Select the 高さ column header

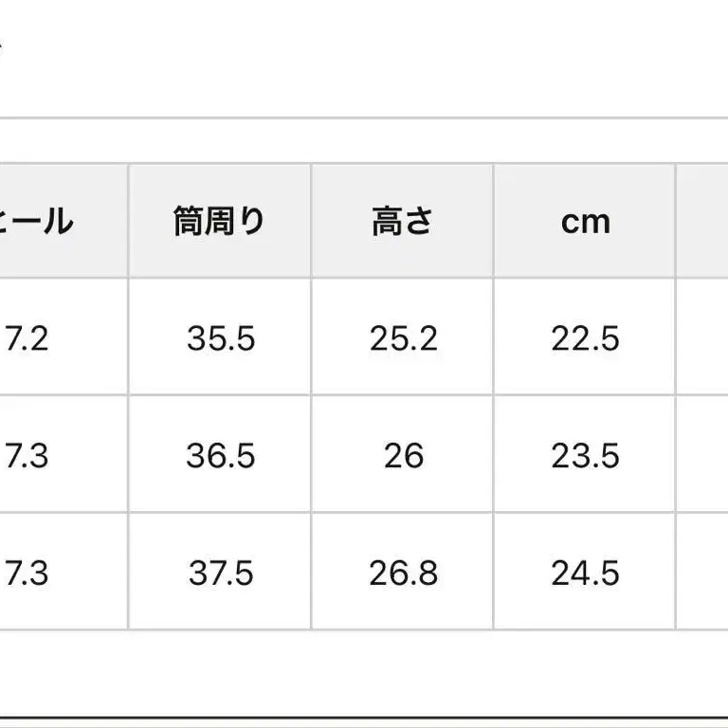click(403, 222)
